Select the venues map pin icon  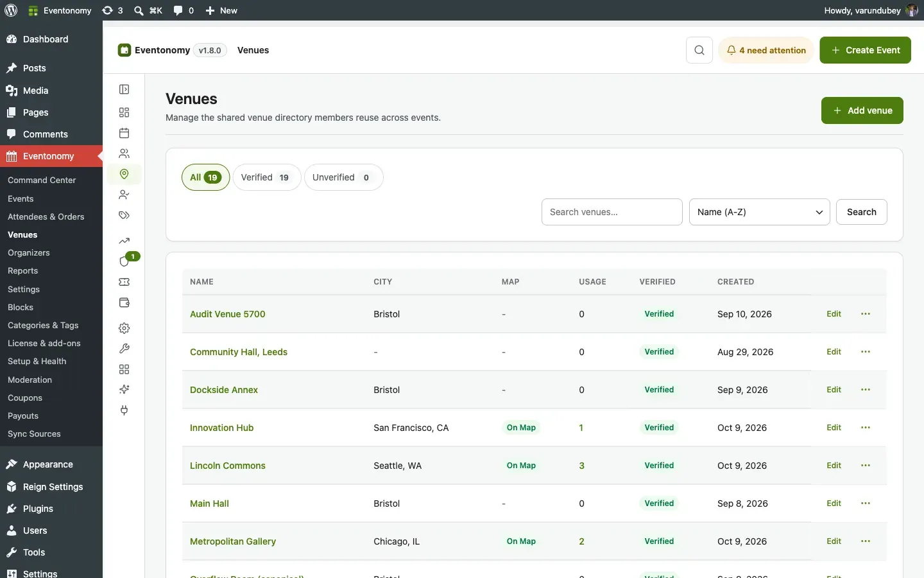coord(124,174)
